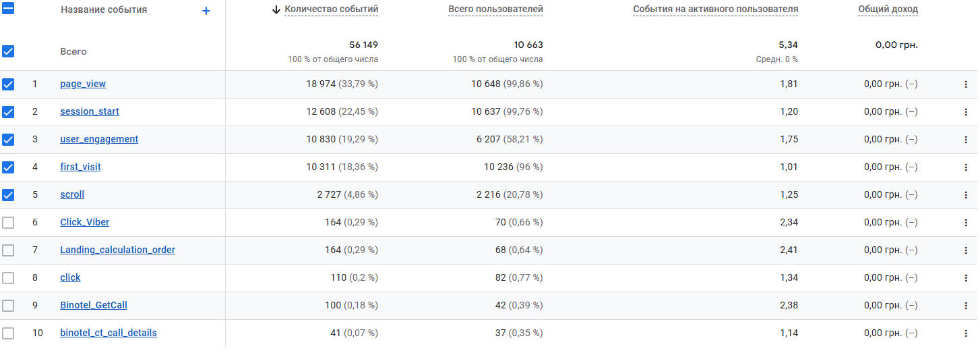Open the first_visit event link
The width and height of the screenshot is (980, 357).
point(80,167)
